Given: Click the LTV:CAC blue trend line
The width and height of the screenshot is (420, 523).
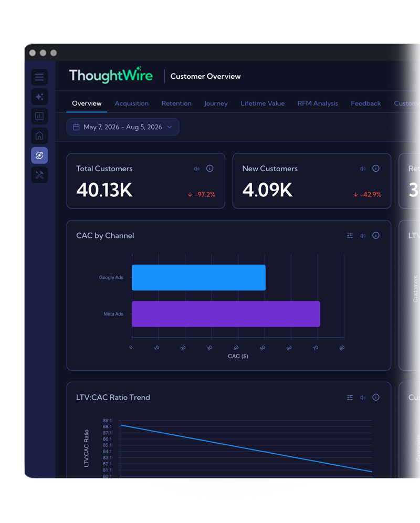Looking at the screenshot, I should 246,448.
